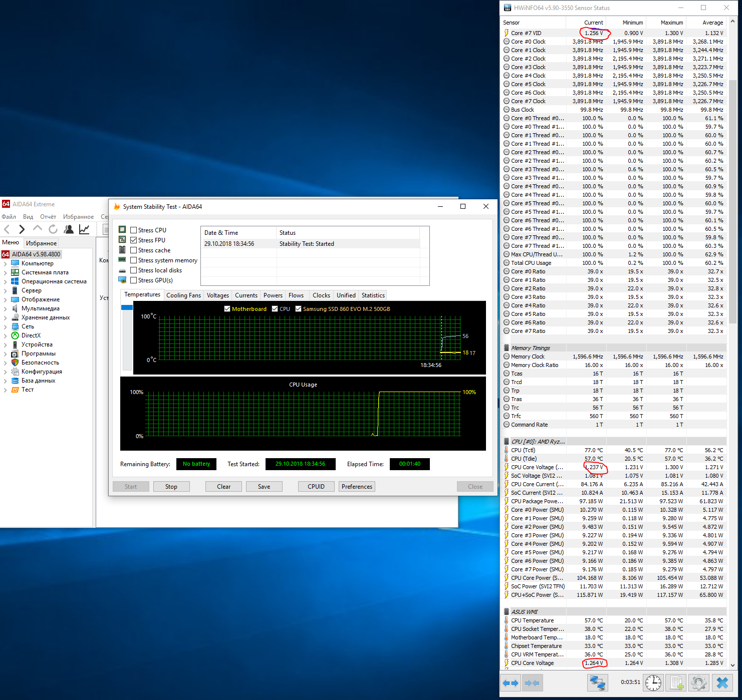Click the Мультимедиа speaker icon in tree
Viewport: 742px width, 700px height.
[15, 308]
